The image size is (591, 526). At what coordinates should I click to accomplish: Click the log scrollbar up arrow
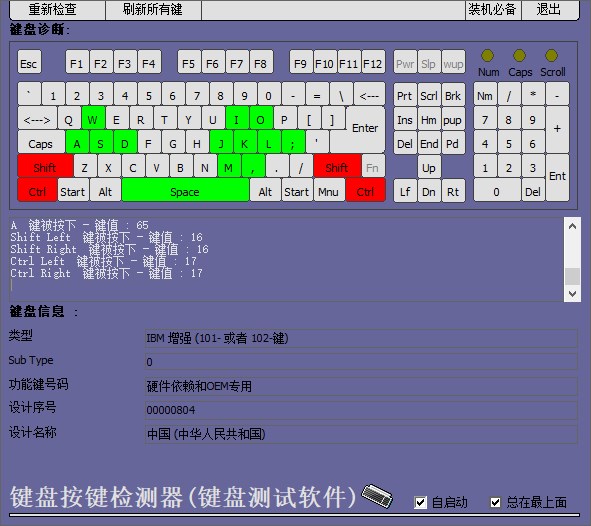[x=572, y=226]
